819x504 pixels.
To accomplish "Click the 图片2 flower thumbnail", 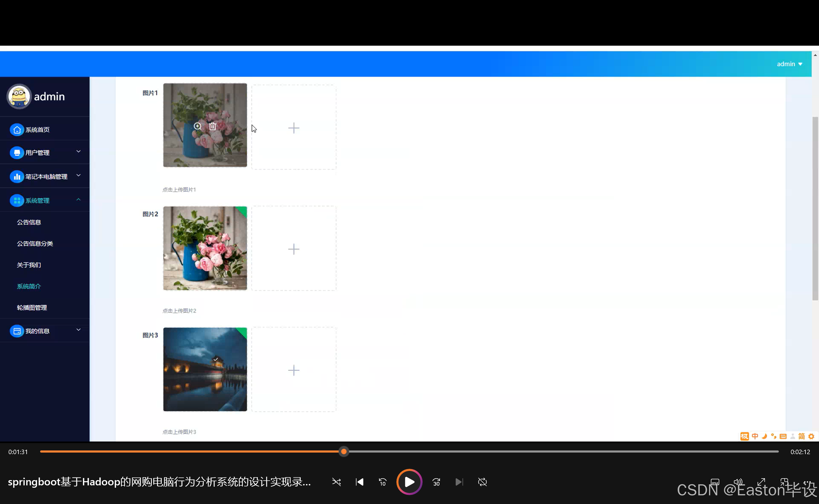I will pos(205,248).
